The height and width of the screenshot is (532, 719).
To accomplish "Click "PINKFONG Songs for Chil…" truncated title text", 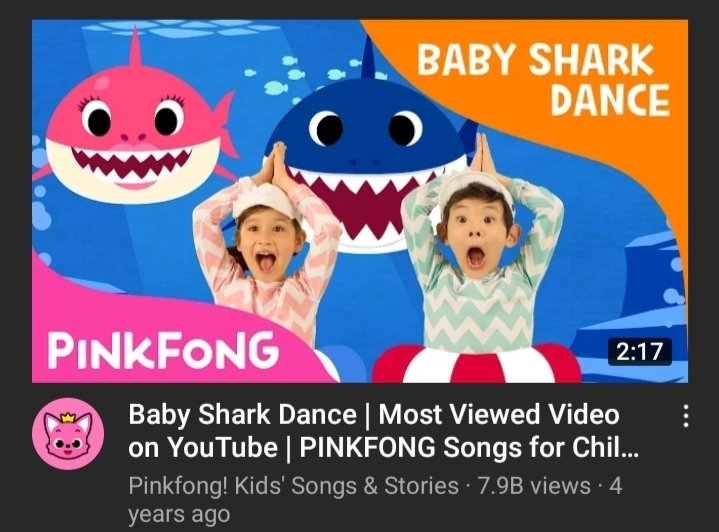I will [x=469, y=447].
